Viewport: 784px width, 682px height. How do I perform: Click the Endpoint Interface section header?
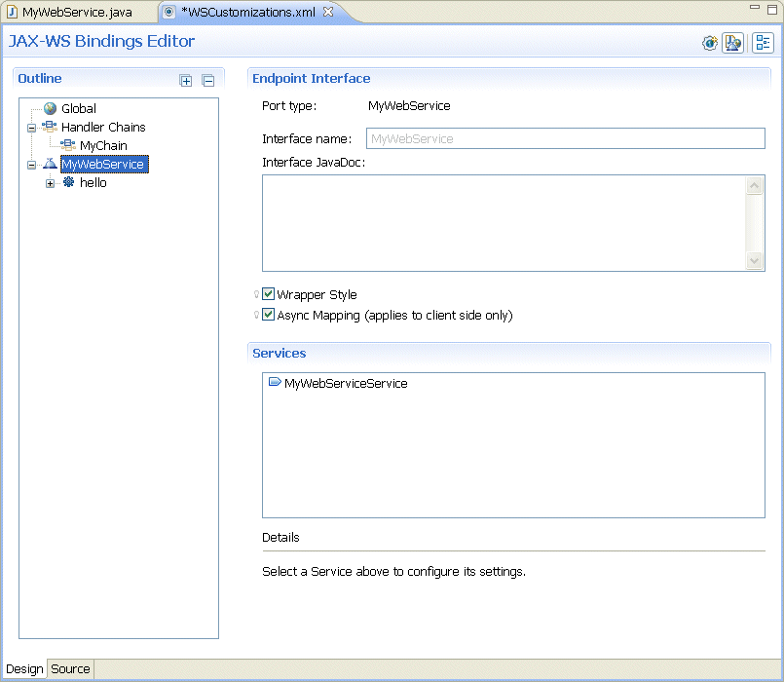311,79
